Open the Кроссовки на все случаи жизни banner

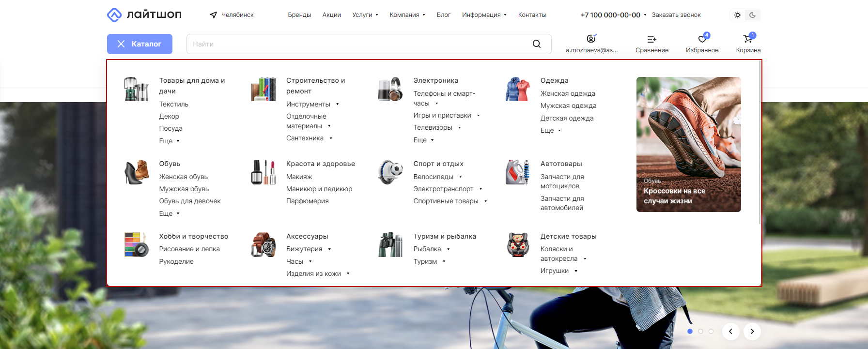[689, 144]
